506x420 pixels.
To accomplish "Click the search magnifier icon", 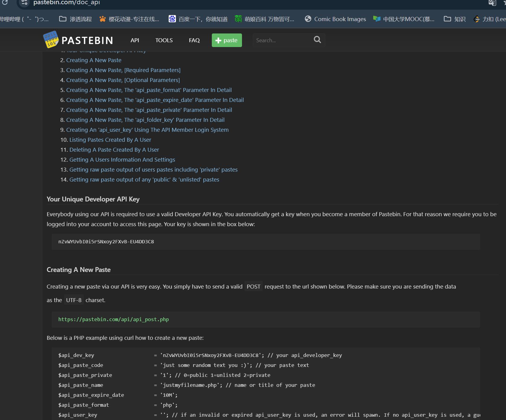I will 317,39.
